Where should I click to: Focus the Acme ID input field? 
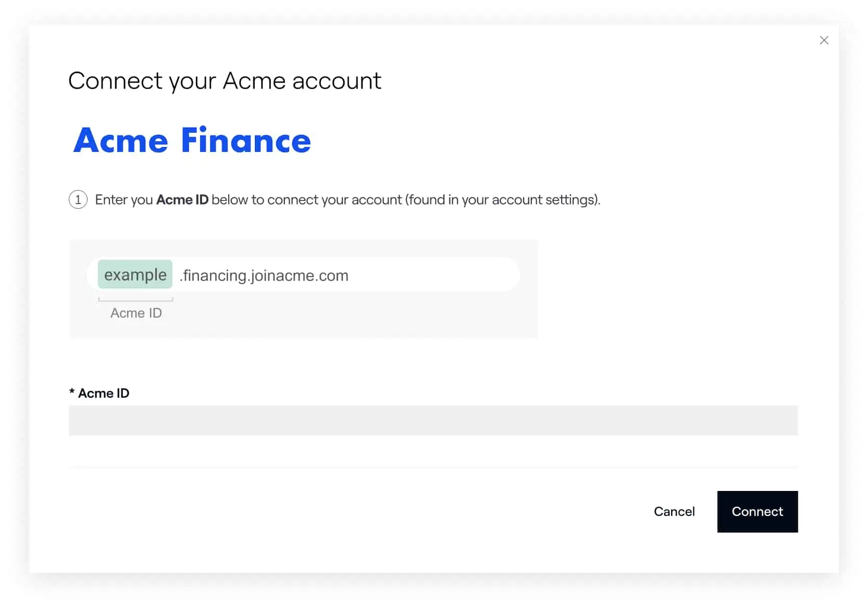[x=433, y=420]
